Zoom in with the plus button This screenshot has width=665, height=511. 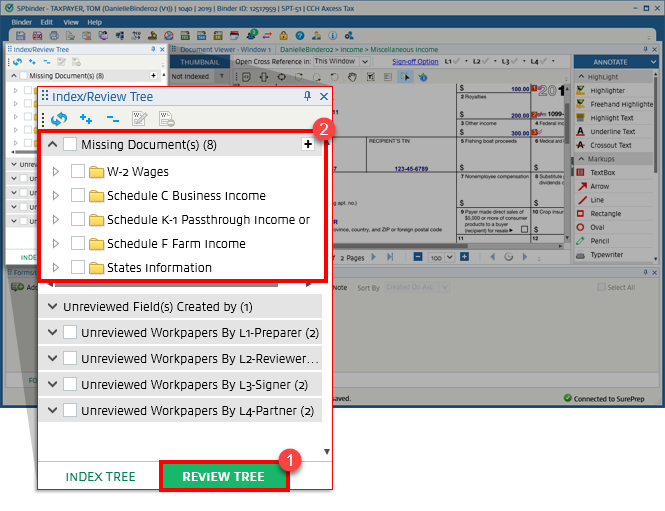click(x=464, y=257)
